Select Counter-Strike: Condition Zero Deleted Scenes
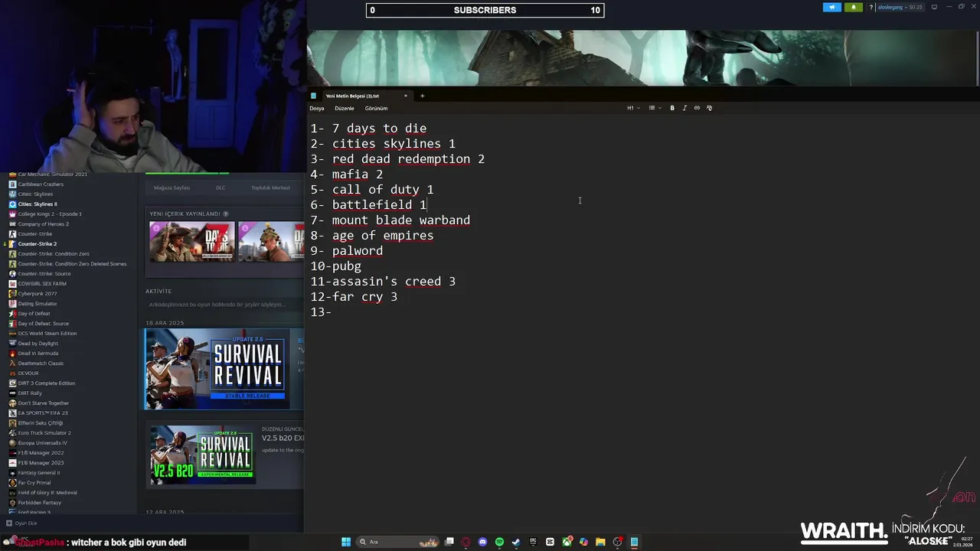This screenshot has width=980, height=551. tap(72, 264)
